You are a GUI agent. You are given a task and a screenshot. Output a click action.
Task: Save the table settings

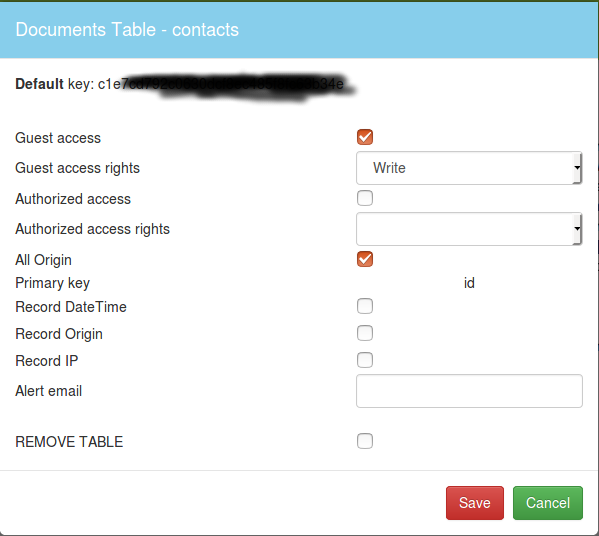tap(475, 503)
